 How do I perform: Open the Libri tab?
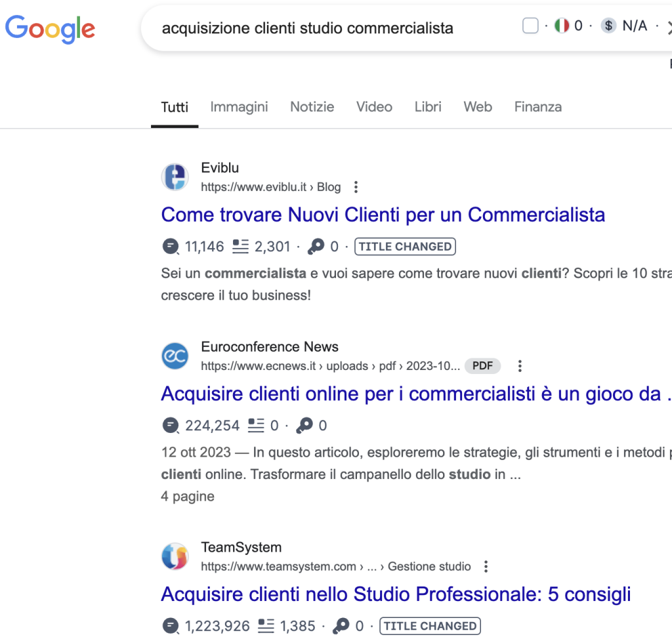[428, 107]
